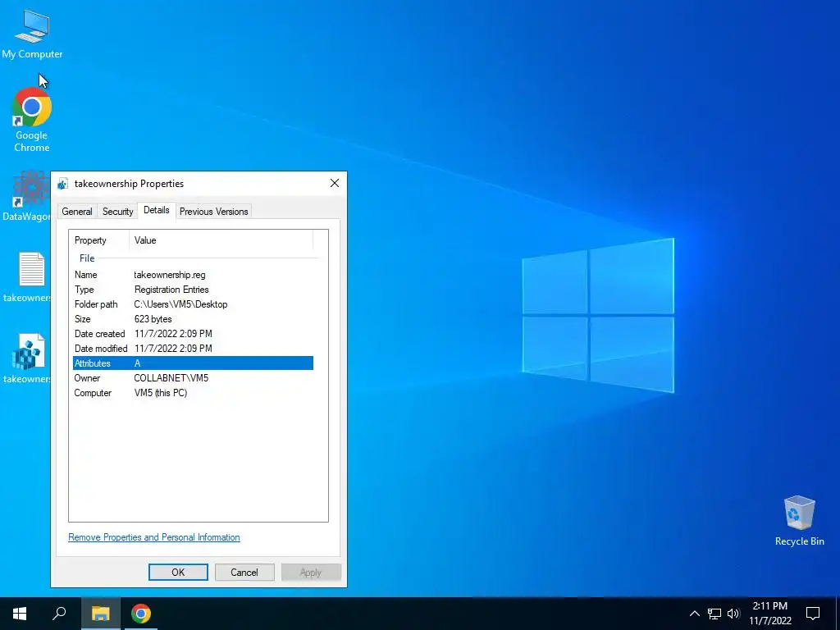The height and width of the screenshot is (630, 840).
Task: Show hidden system tray icons
Action: point(694,614)
